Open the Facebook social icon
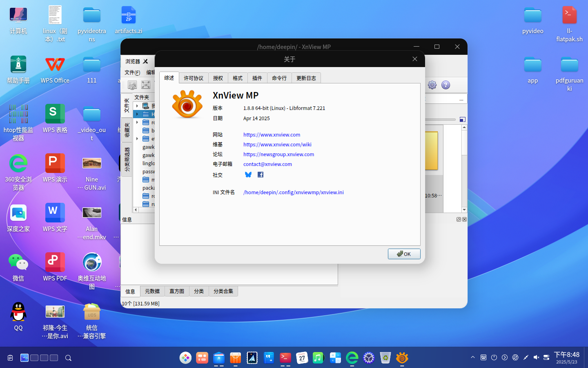 pos(261,175)
